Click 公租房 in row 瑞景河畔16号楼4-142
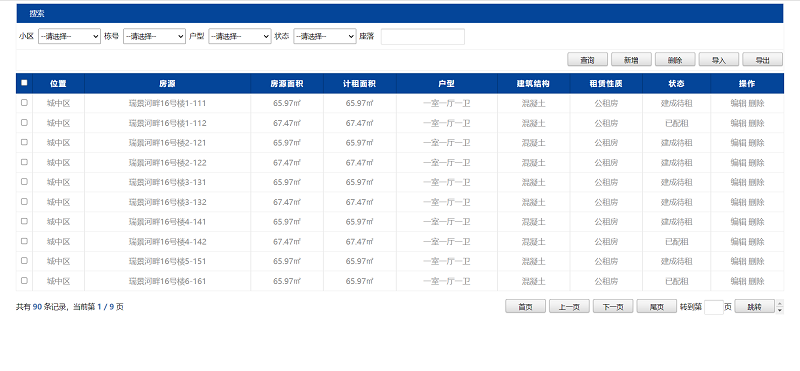 point(606,242)
